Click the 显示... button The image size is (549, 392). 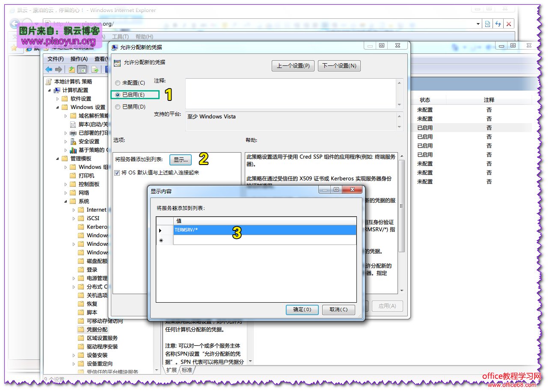181,160
